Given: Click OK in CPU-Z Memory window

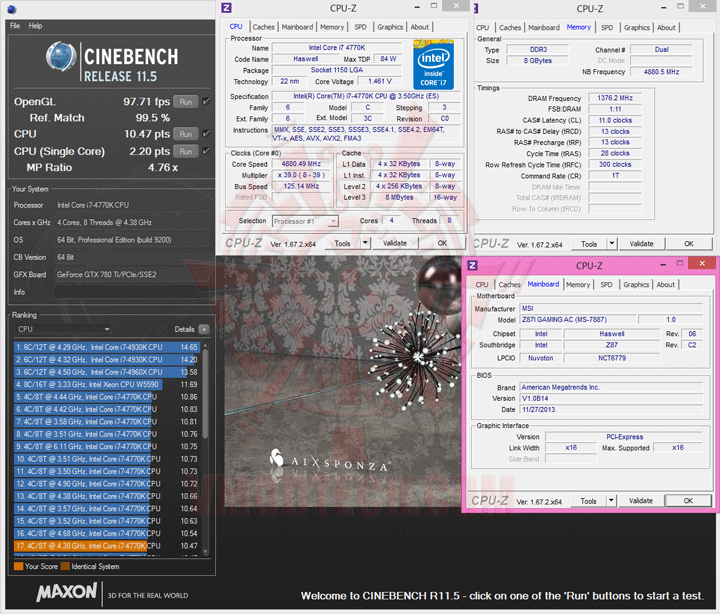Looking at the screenshot, I should (x=689, y=243).
